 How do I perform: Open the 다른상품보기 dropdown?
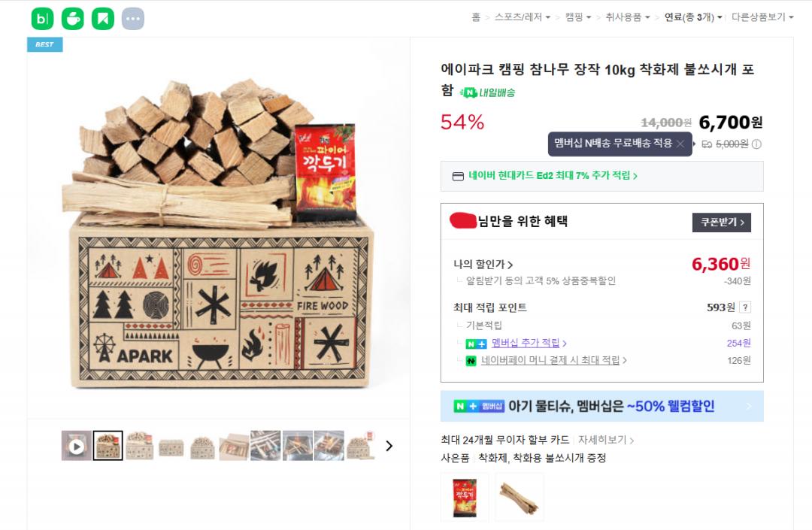tap(762, 17)
